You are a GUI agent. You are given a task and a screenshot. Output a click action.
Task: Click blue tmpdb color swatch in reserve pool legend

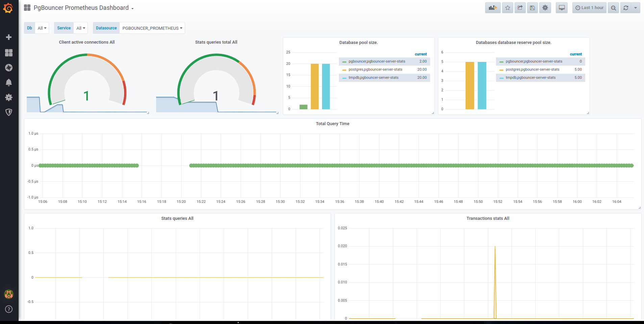[x=501, y=78]
